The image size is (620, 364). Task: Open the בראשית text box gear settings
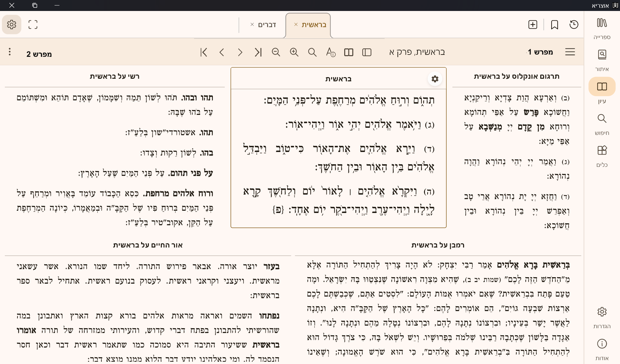pos(435,78)
